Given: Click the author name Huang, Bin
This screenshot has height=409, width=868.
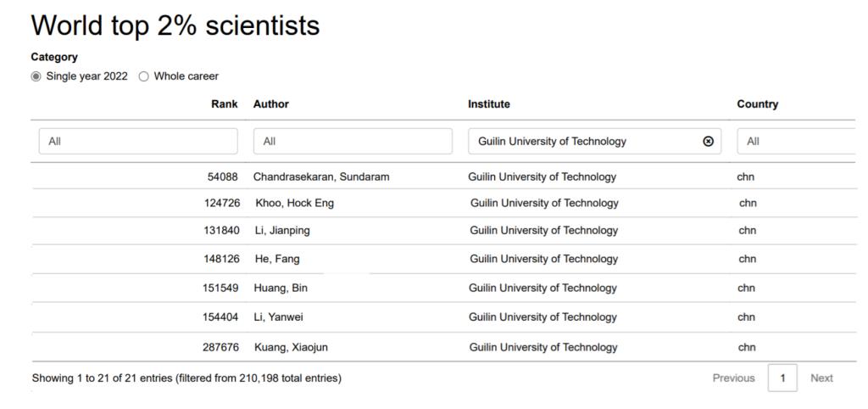Looking at the screenshot, I should click(281, 289).
